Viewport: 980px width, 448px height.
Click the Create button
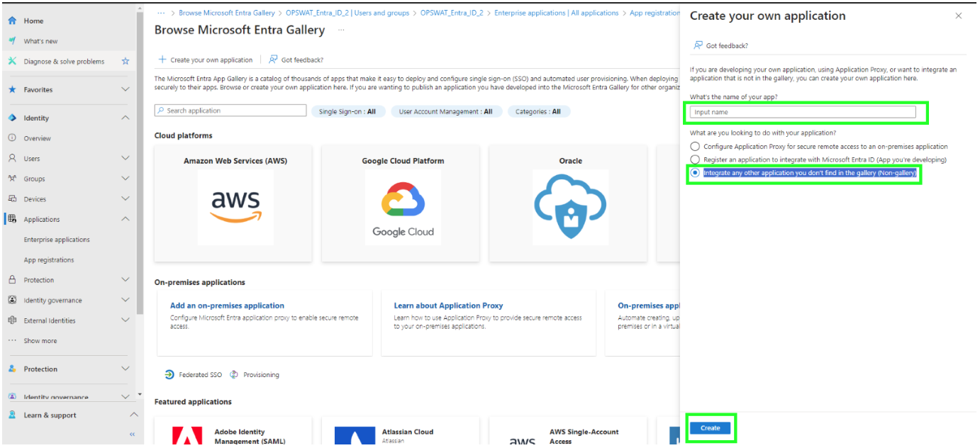[710, 428]
